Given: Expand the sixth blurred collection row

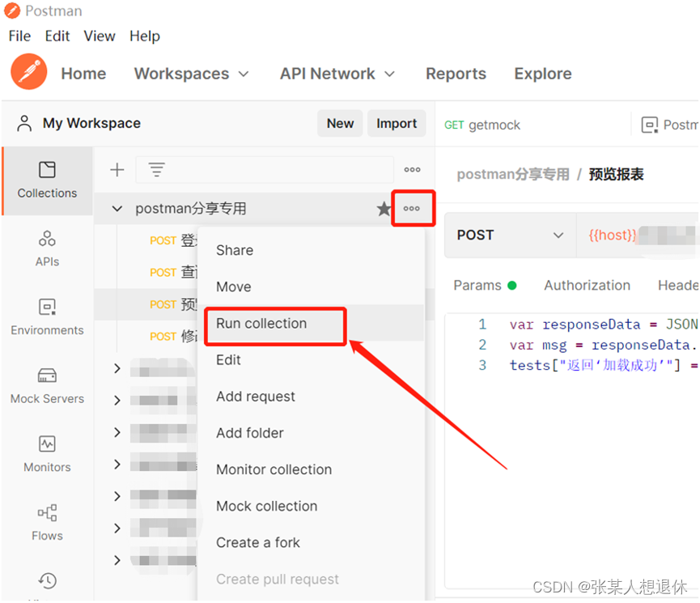Looking at the screenshot, I should coord(117,529).
